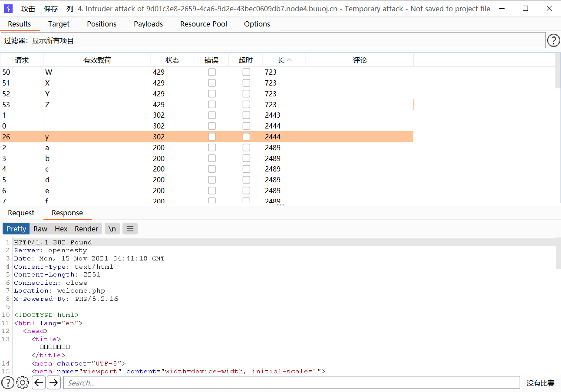Click the 'Server: openresty' header line
This screenshot has width=561, height=392.
50,250
